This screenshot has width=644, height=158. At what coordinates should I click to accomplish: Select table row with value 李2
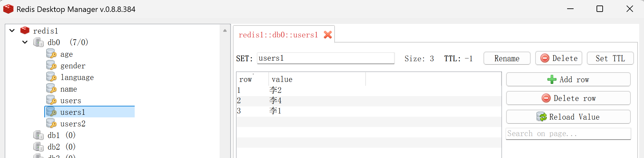click(x=369, y=90)
